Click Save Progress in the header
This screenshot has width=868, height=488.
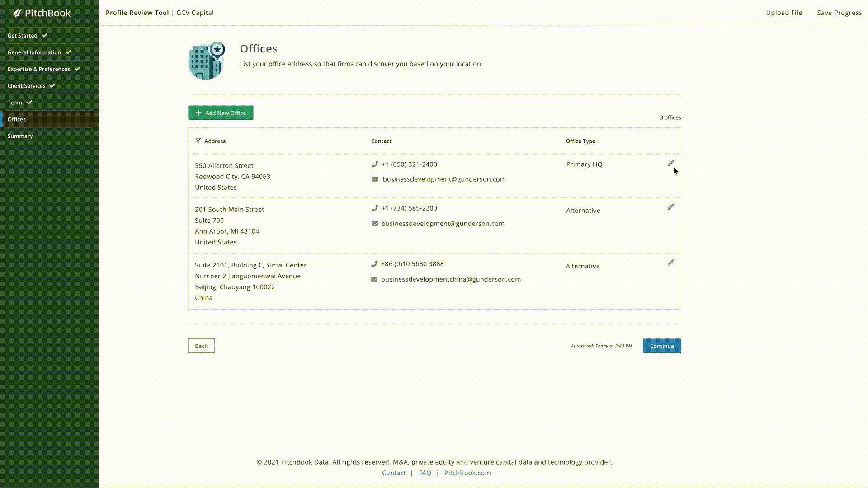coord(839,13)
